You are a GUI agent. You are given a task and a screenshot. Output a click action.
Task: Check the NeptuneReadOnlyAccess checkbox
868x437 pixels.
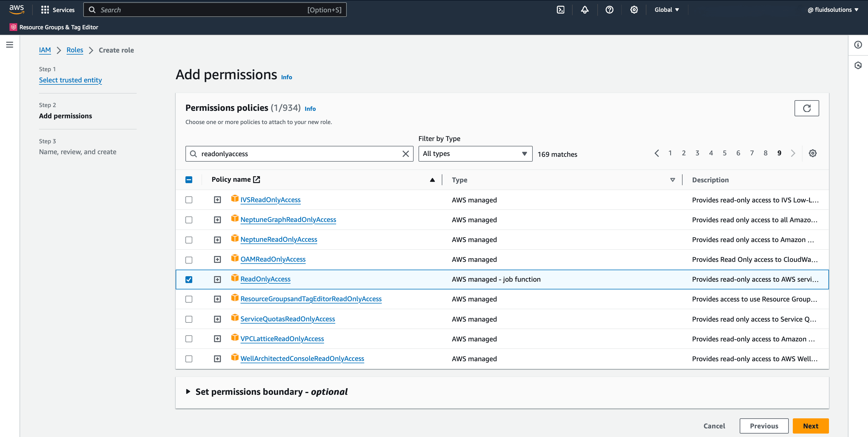[189, 239]
